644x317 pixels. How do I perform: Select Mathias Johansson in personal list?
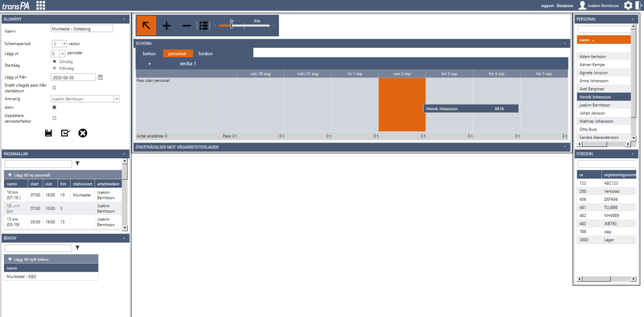pyautogui.click(x=604, y=121)
